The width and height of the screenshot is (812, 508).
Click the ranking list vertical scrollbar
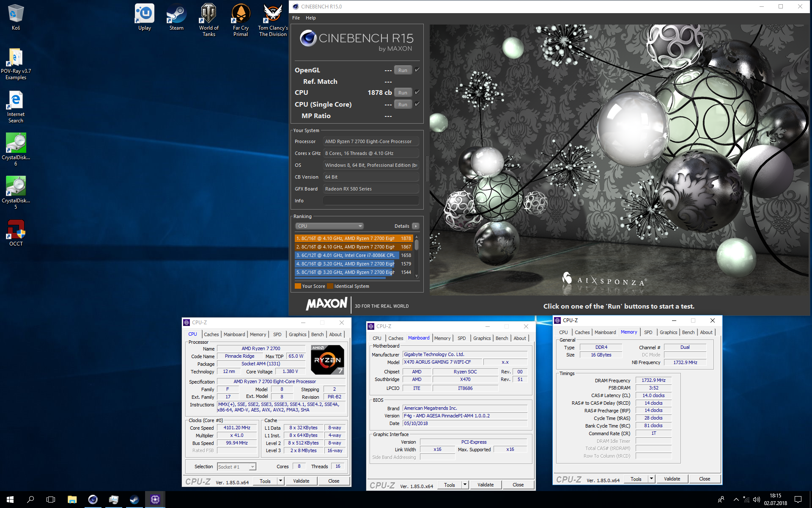[417, 256]
